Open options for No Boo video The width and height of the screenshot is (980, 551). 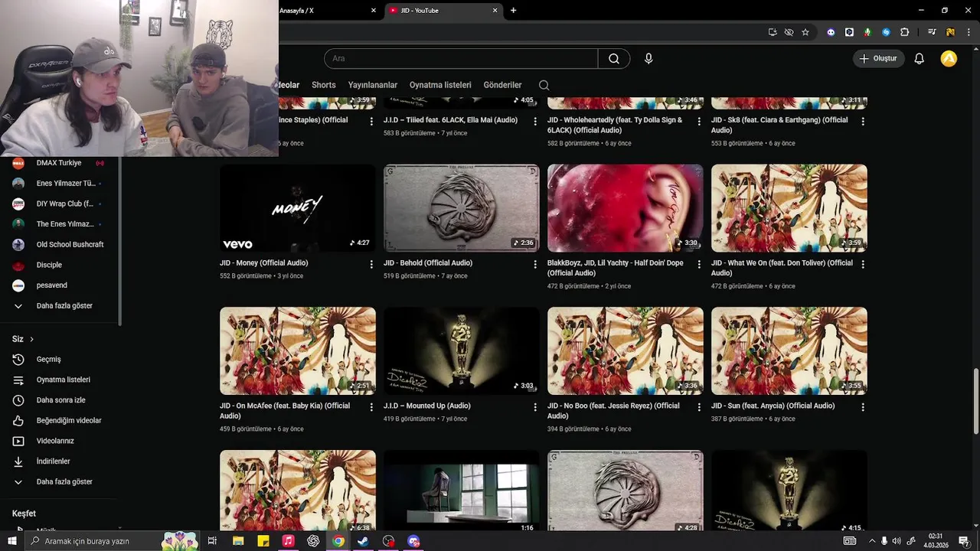click(x=699, y=407)
